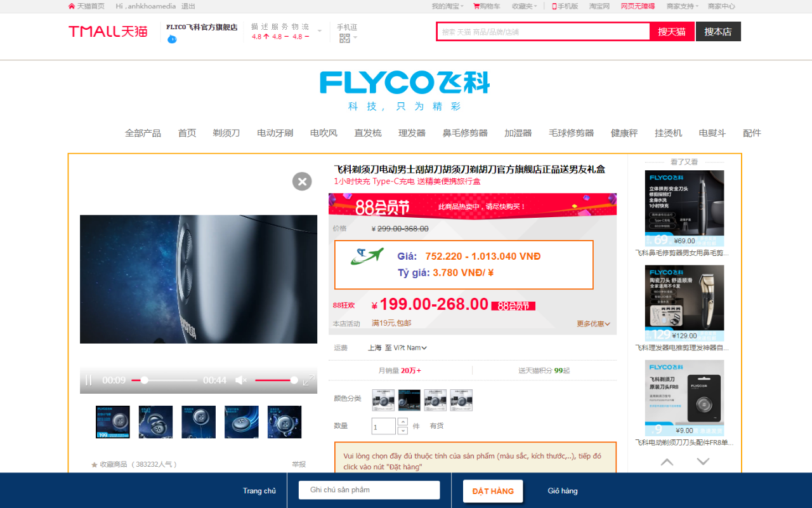Screen dimensions: 812x508
Task: Show next recommended products with the down arrow
Action: (703, 462)
